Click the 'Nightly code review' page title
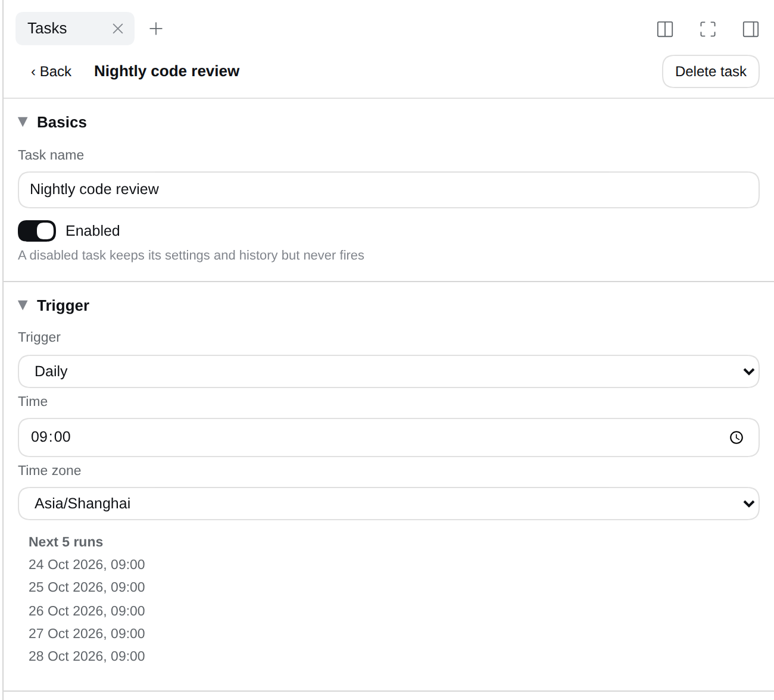This screenshot has height=700, width=774. pyautogui.click(x=167, y=71)
